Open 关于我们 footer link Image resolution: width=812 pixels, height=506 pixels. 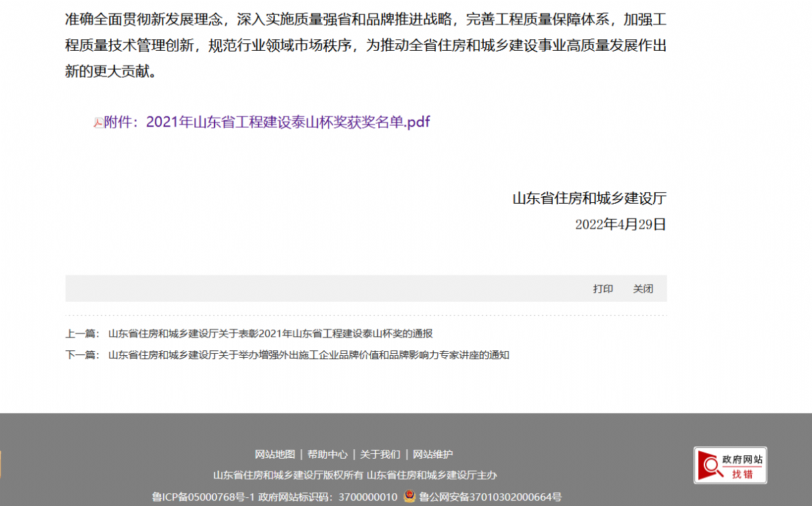tap(380, 455)
